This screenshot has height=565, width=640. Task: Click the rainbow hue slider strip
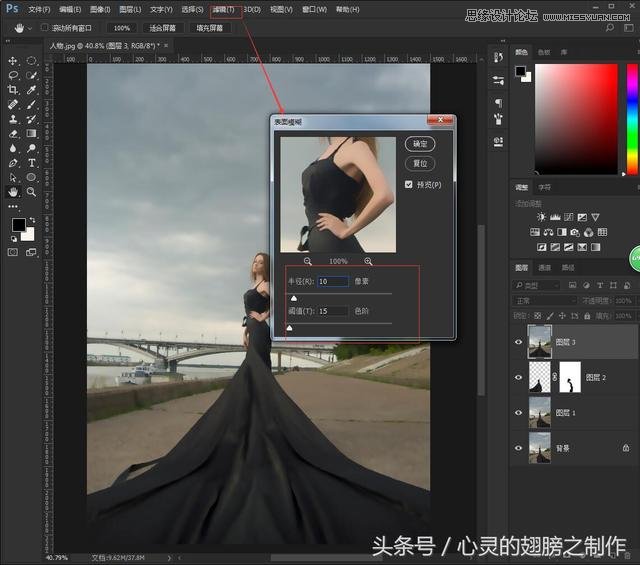(x=632, y=119)
